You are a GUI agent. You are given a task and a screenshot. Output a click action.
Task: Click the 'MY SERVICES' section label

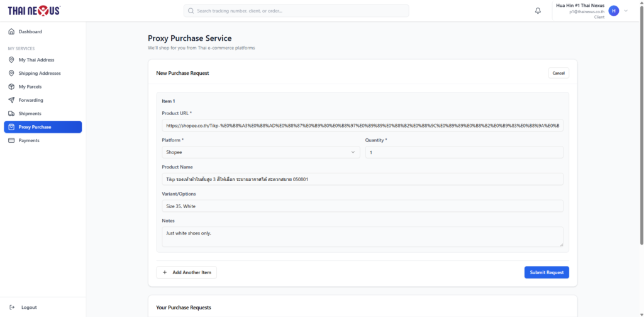pyautogui.click(x=21, y=48)
